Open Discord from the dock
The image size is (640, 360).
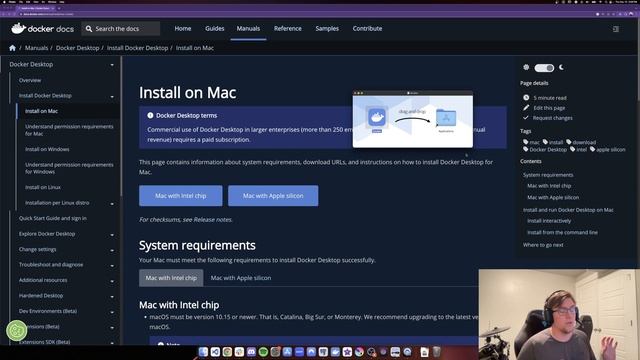pyautogui.click(x=251, y=351)
